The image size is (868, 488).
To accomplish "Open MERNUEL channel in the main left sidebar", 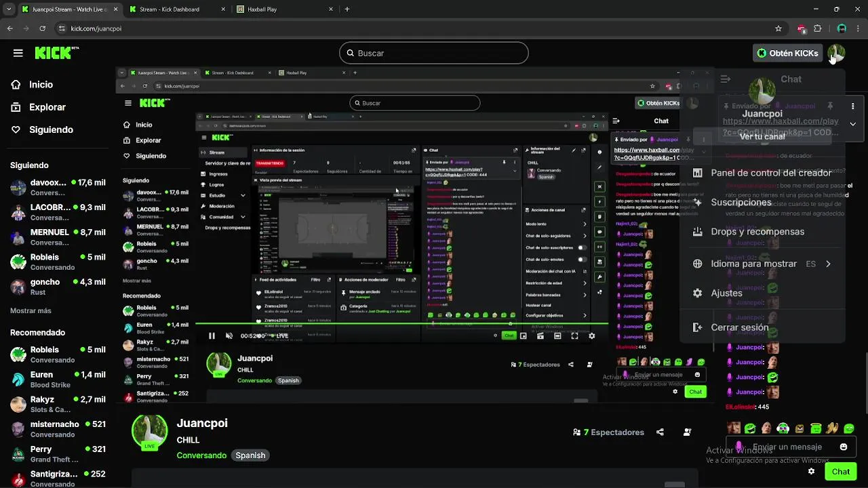I will coord(58,237).
